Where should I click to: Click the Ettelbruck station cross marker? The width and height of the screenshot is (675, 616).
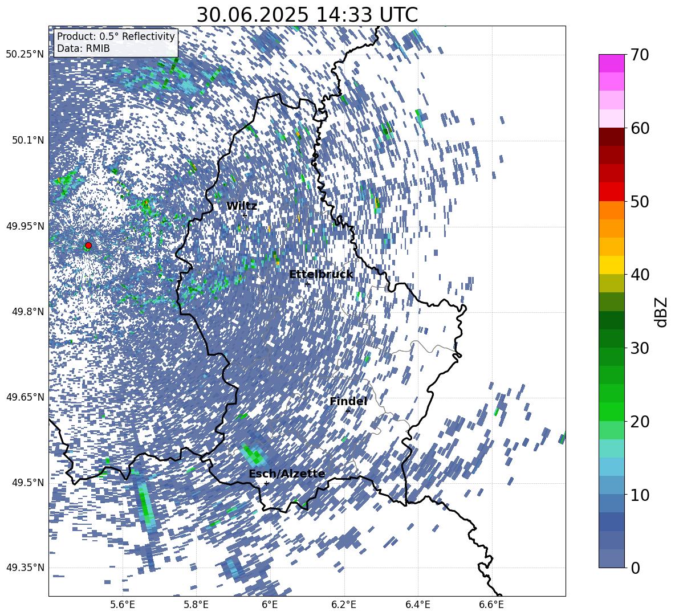click(x=307, y=284)
